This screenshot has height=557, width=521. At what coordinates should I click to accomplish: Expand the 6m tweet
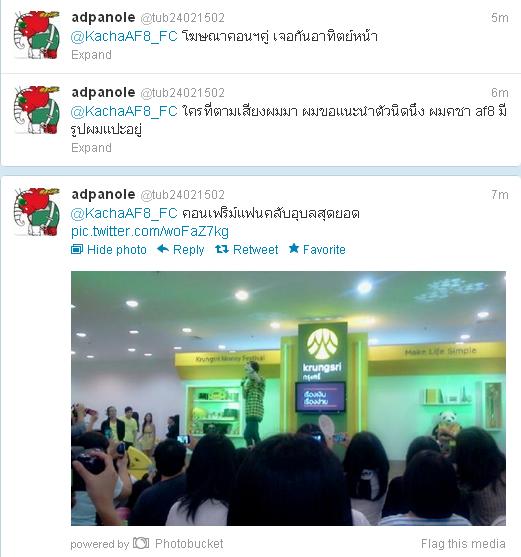91,148
